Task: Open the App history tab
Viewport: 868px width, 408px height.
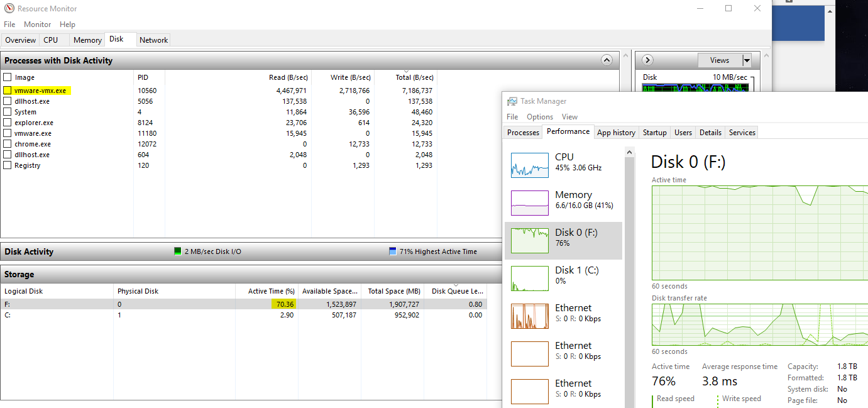Action: [x=616, y=133]
